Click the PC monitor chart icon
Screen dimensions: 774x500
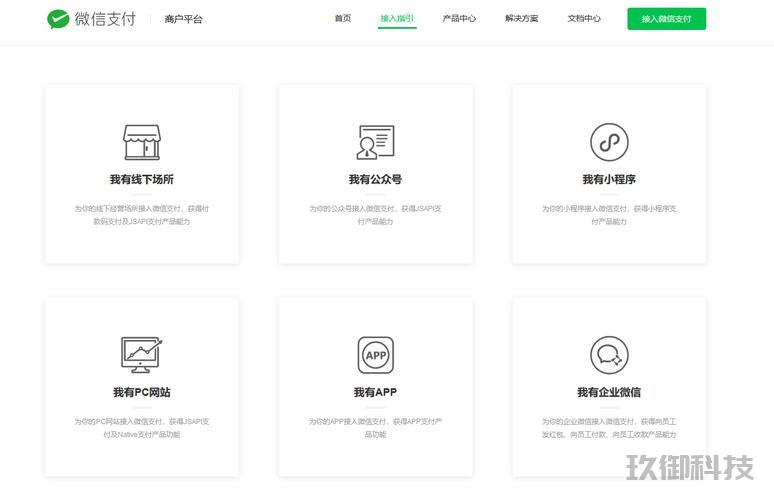[142, 355]
